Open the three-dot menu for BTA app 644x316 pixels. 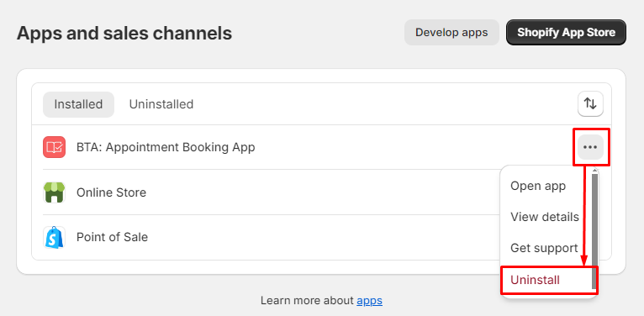pos(590,147)
